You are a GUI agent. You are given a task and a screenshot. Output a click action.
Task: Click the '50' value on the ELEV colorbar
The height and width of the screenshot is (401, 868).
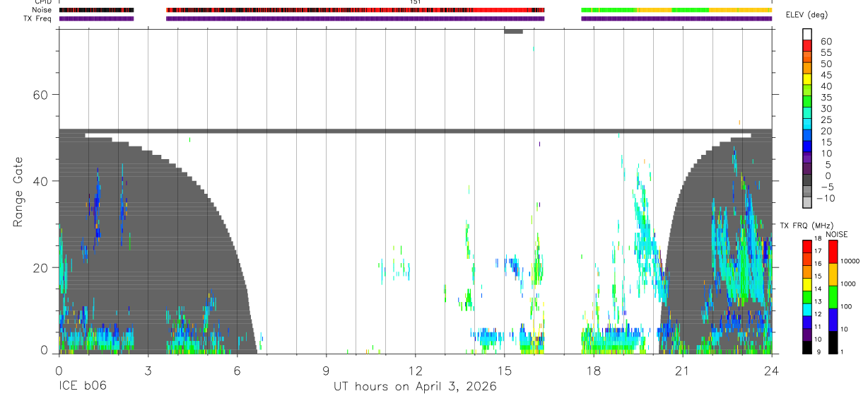[826, 64]
